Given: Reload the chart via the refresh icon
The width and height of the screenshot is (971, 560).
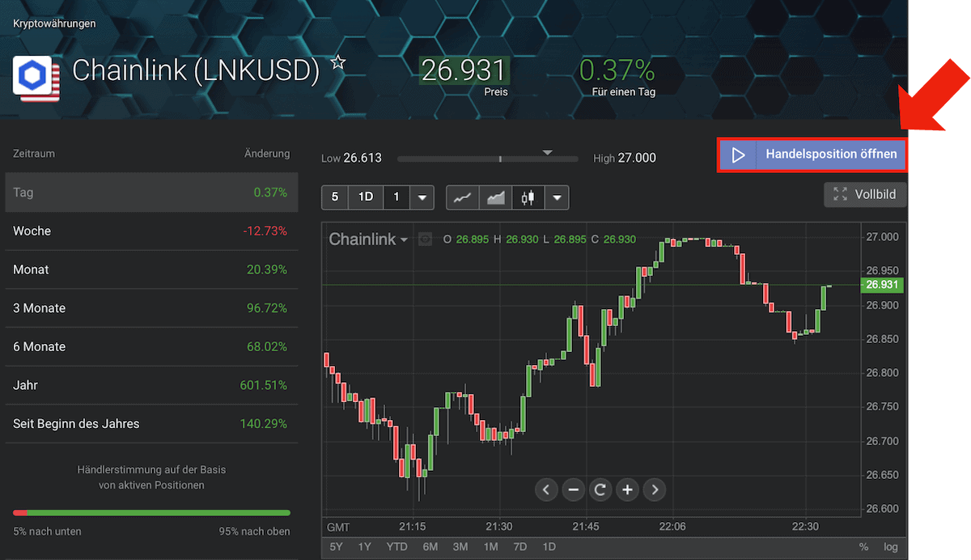Looking at the screenshot, I should click(x=600, y=490).
